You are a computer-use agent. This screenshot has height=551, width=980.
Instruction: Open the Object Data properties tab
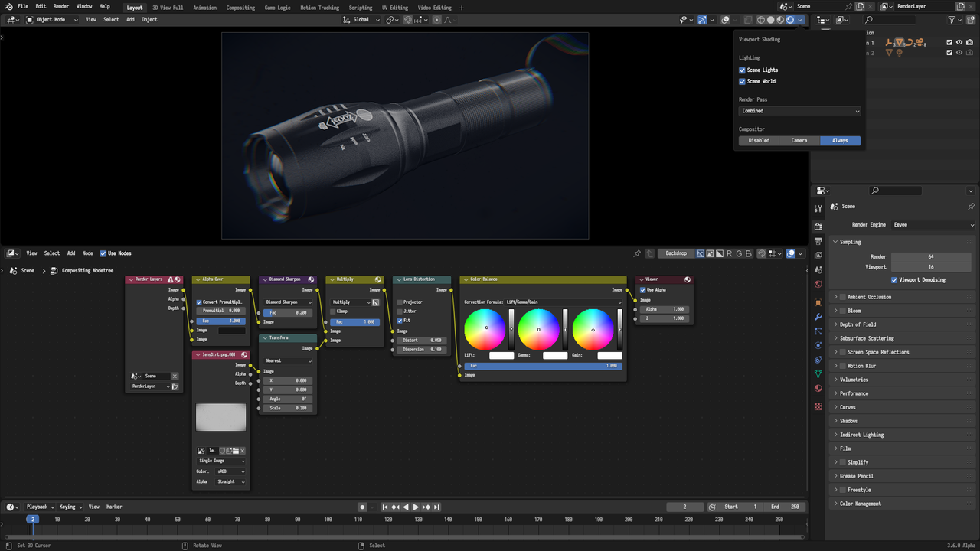[818, 374]
